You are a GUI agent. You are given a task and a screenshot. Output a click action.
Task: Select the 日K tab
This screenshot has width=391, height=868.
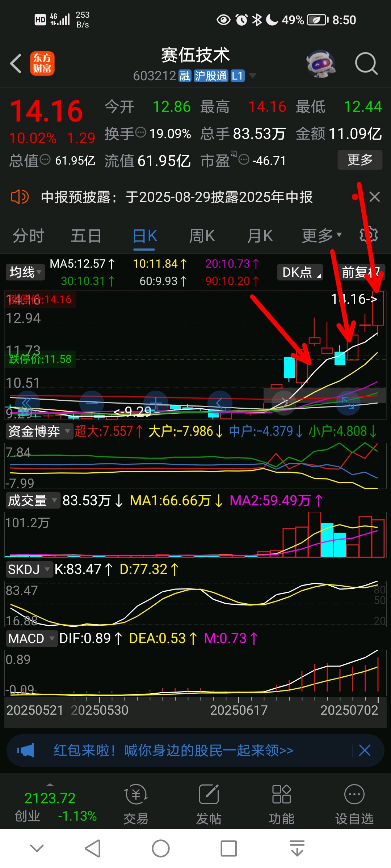pos(145,236)
